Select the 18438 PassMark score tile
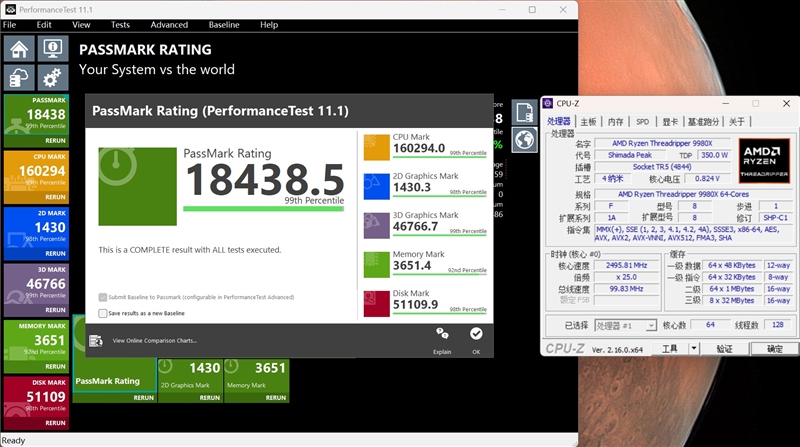Viewport: 800px width, 447px height. (36, 121)
